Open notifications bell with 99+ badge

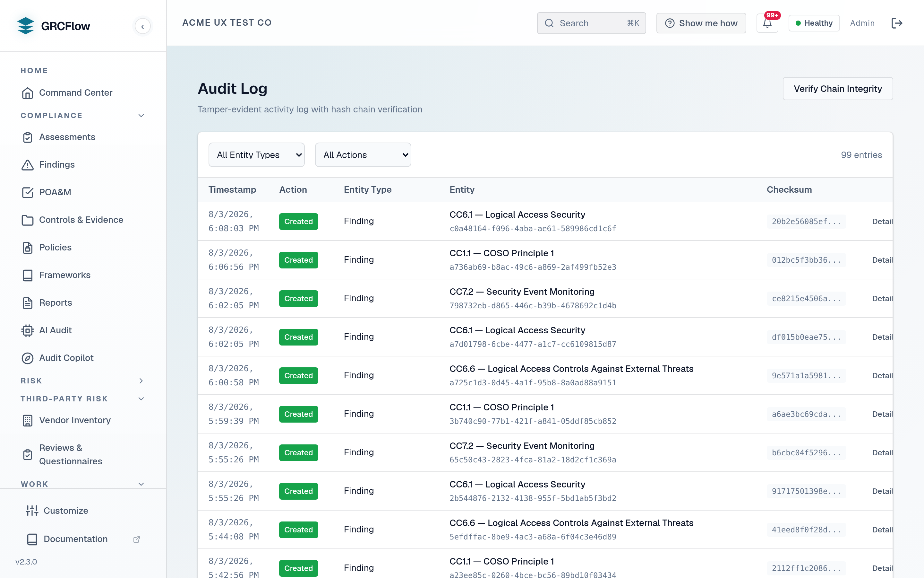pyautogui.click(x=767, y=23)
